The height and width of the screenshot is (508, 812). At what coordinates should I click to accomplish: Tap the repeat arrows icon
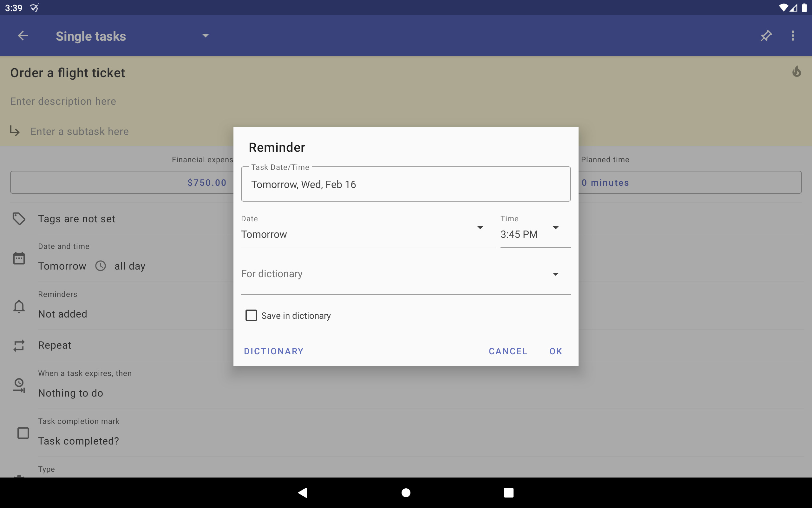coord(19,345)
